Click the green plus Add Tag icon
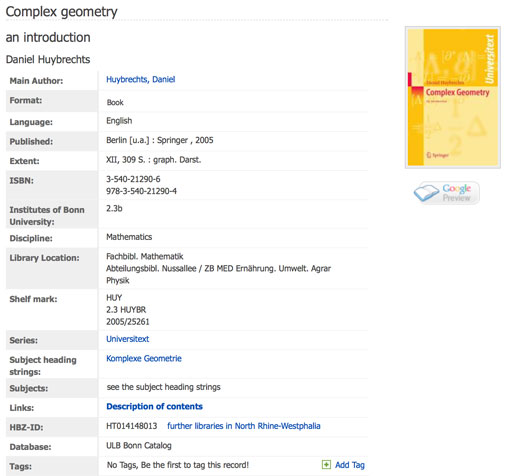Screen dimensions: 525x476 click(326, 465)
